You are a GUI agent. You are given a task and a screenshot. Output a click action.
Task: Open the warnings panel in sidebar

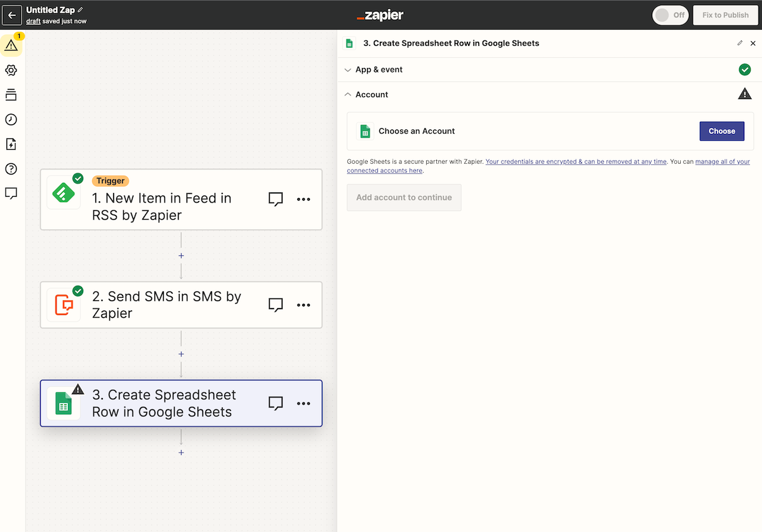11,45
